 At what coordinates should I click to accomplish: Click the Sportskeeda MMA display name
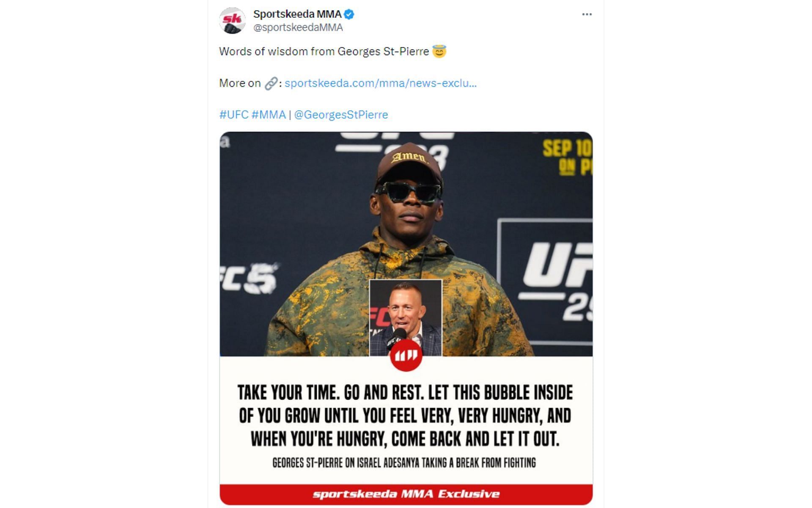pos(297,14)
